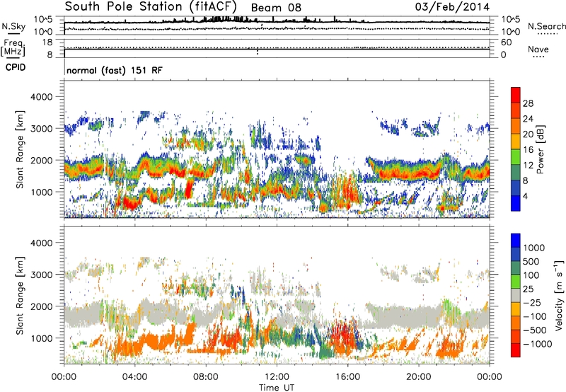566x392 pixels.
Task: Click the "16:00" time tick label
Action: pos(347,377)
